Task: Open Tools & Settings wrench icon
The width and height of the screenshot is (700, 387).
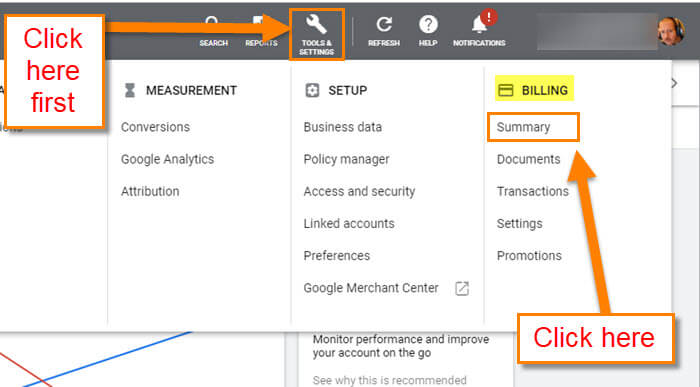Action: 316,25
